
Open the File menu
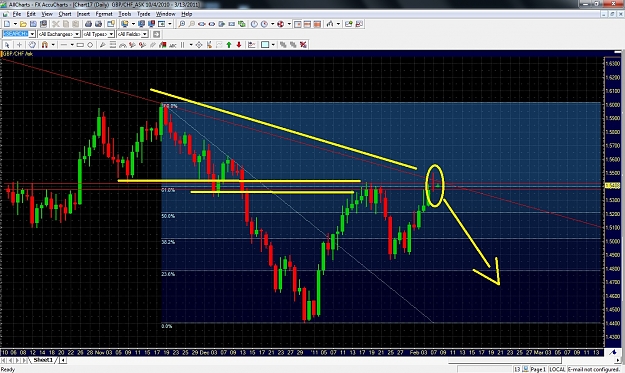[17, 14]
